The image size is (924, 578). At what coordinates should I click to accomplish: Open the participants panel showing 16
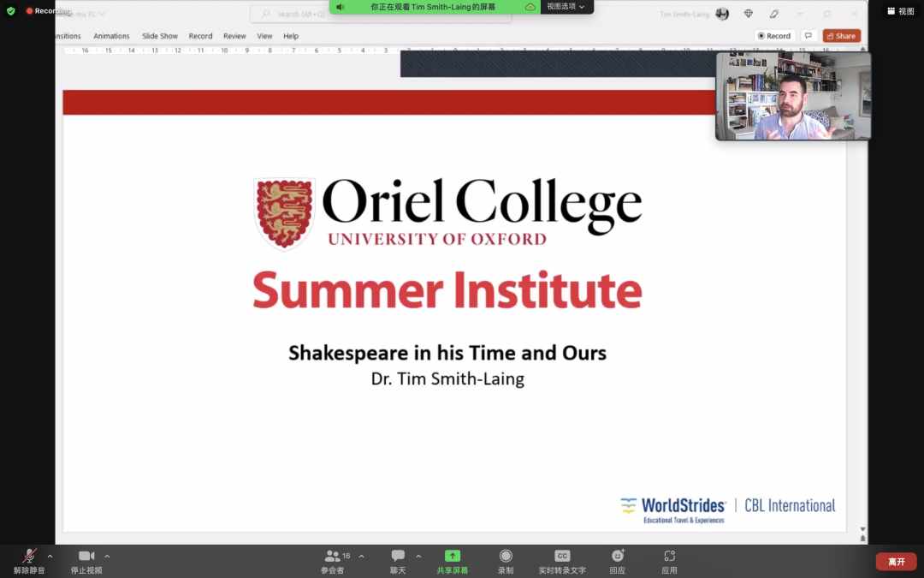(x=337, y=556)
